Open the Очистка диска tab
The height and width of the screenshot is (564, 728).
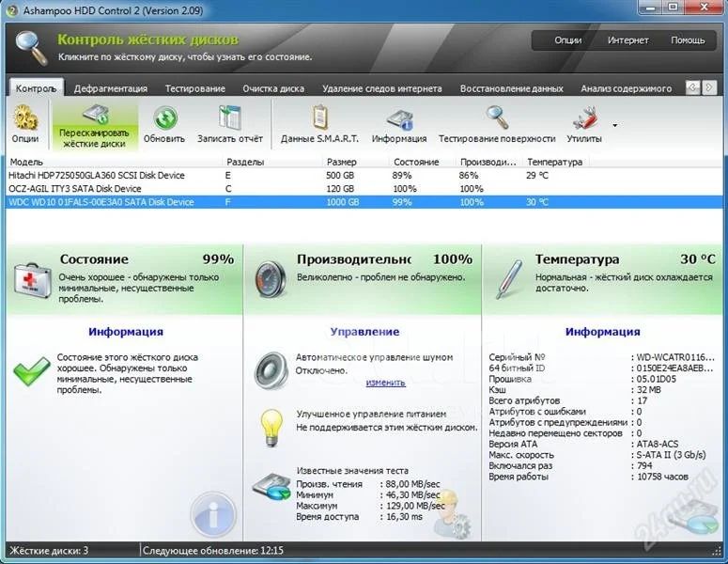click(273, 88)
